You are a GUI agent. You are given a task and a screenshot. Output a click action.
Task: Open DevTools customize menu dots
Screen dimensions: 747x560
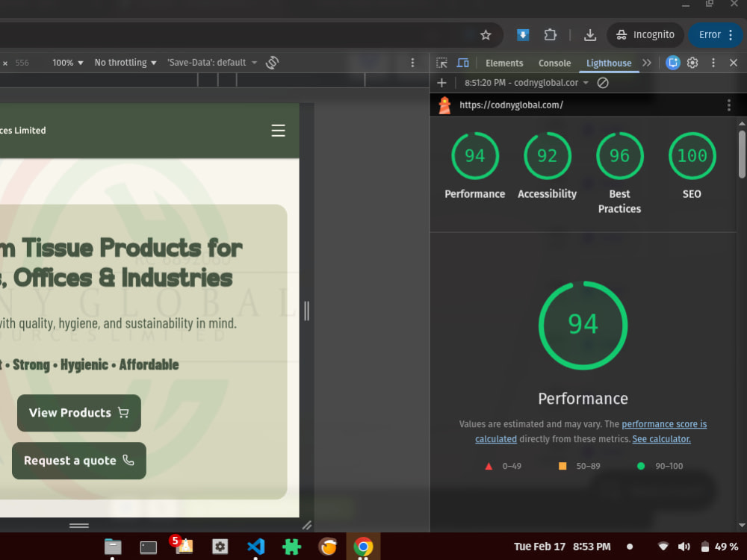[713, 63]
